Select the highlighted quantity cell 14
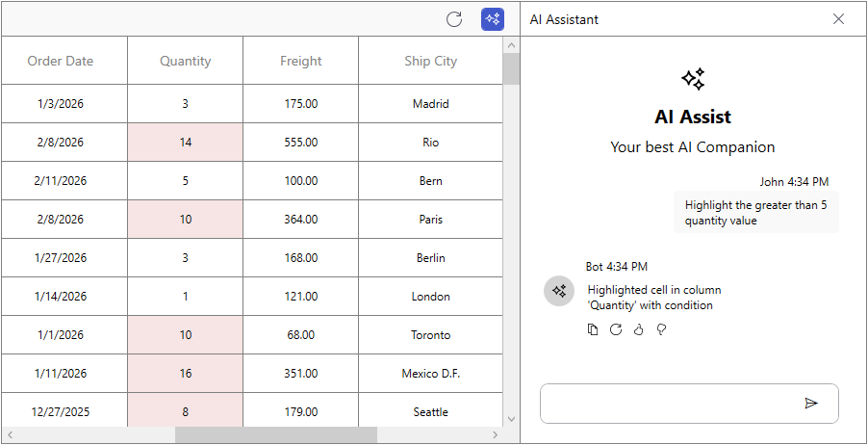 tap(186, 143)
